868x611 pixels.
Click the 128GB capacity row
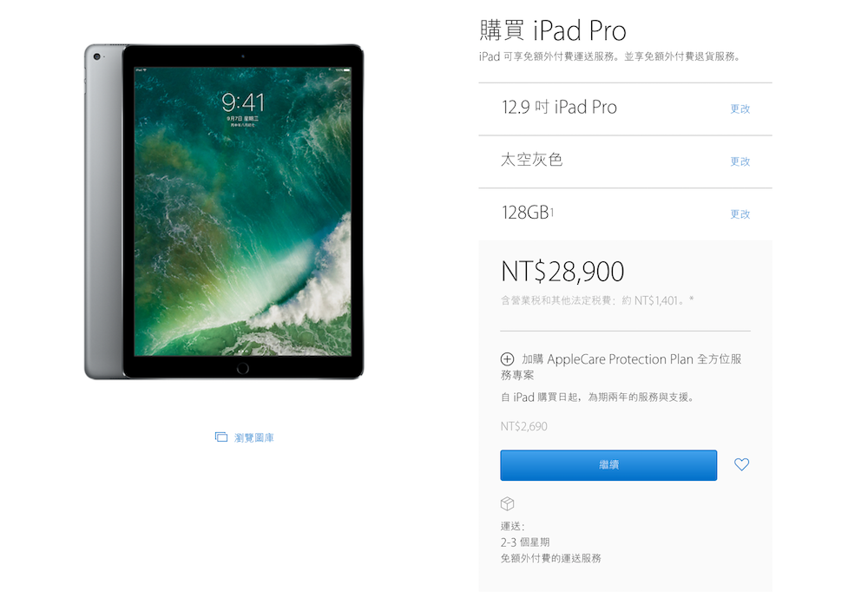[x=625, y=214]
